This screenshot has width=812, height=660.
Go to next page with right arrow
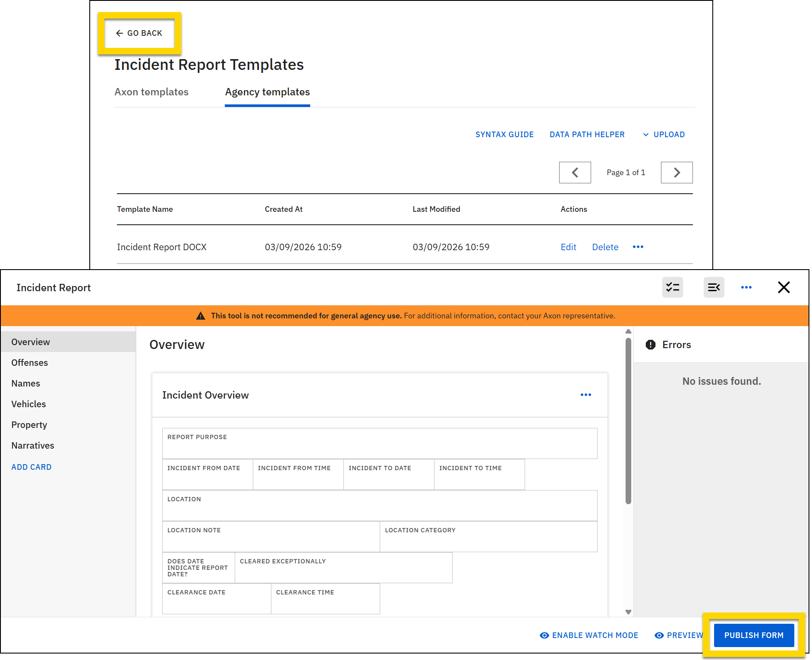click(677, 172)
